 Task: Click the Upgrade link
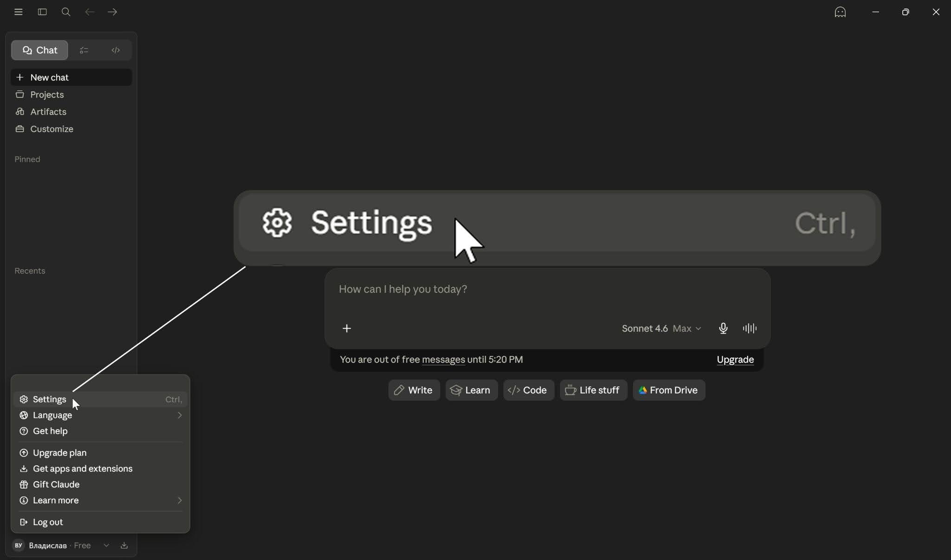[735, 360]
